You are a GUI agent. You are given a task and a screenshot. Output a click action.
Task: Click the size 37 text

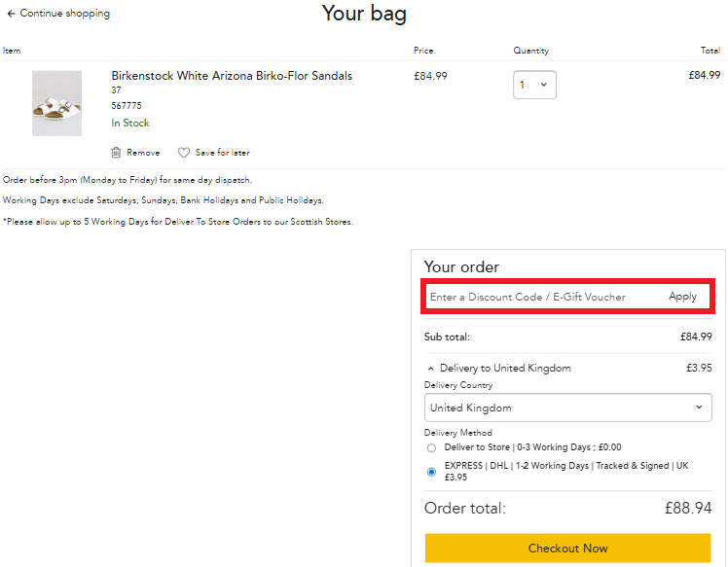point(116,90)
